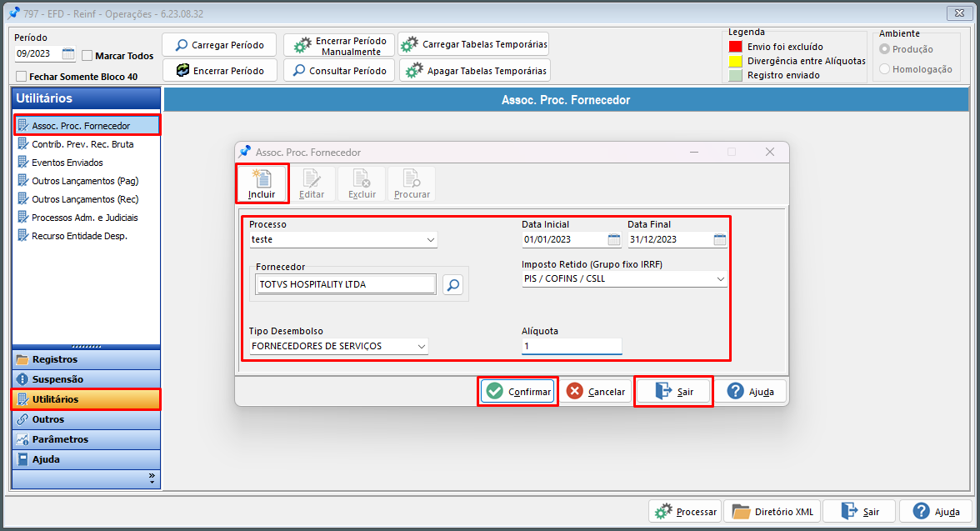Open the Período calendar picker
The image size is (980, 531).
coord(68,54)
